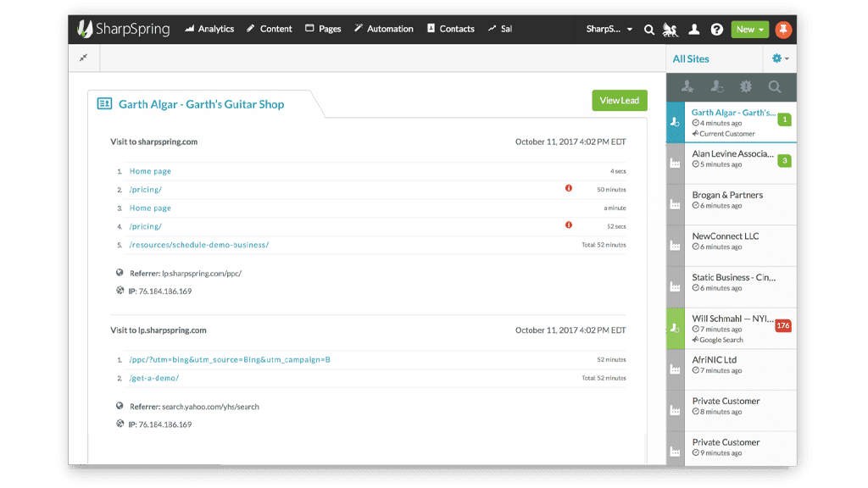Viewport: 868px width, 488px height.
Task: Expand the green New dropdown button
Action: [x=749, y=30]
